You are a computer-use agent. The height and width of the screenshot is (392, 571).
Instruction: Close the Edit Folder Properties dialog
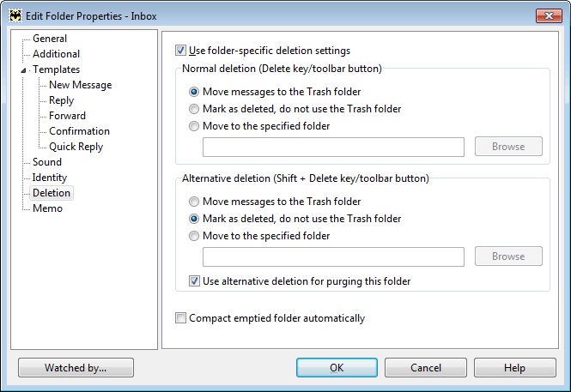(x=549, y=15)
